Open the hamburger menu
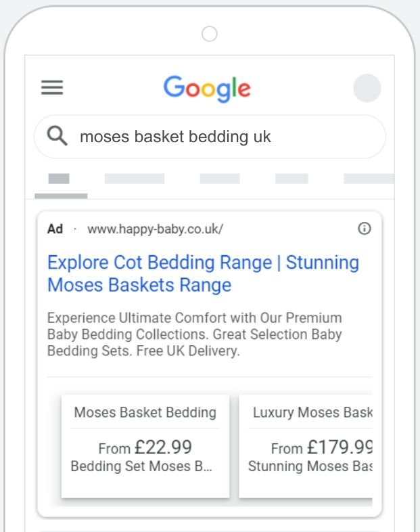Image resolution: width=420 pixels, height=532 pixels. [x=52, y=88]
